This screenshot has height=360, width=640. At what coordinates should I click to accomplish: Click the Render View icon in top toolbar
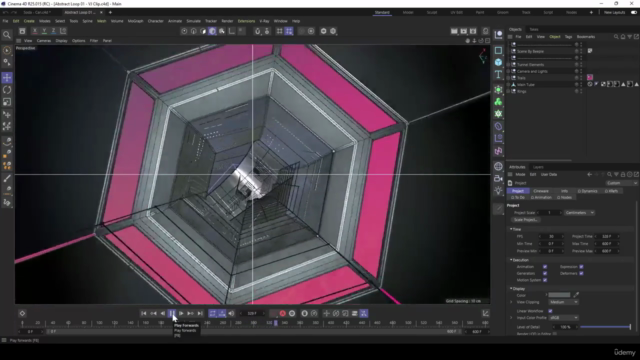click(x=454, y=31)
